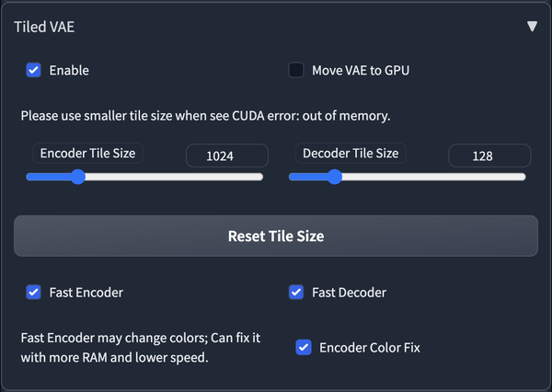Screen dimensions: 552x392
Task: Focus the Encoder Tile Size number field
Action: click(x=226, y=156)
